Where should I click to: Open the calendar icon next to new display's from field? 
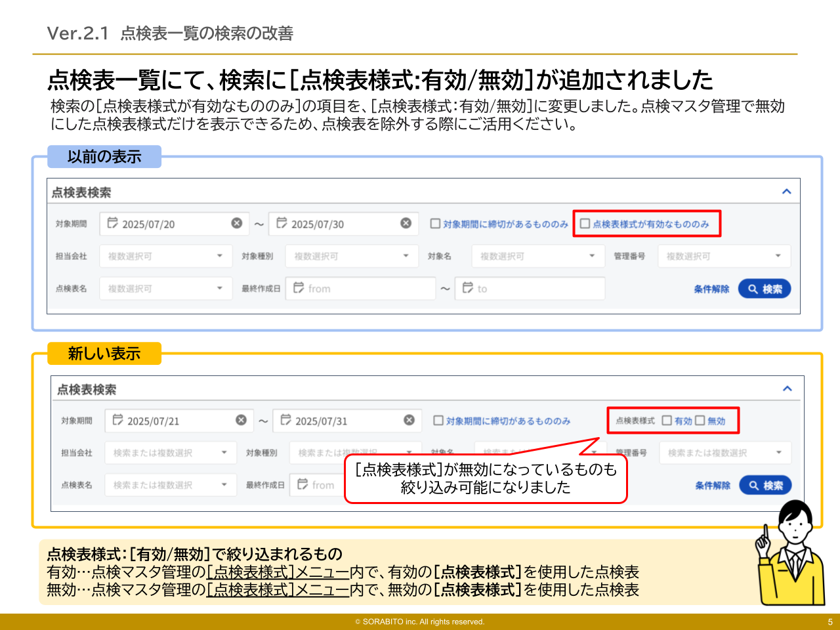click(303, 485)
